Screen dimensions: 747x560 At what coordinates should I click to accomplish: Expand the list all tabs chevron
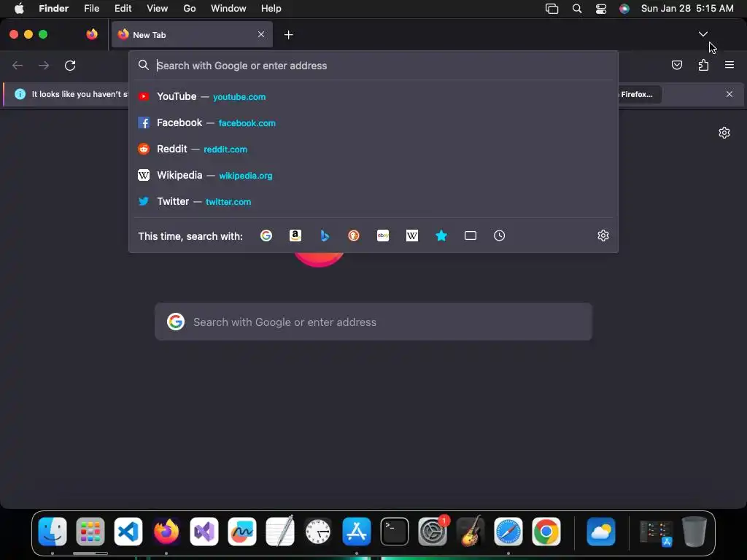[703, 34]
